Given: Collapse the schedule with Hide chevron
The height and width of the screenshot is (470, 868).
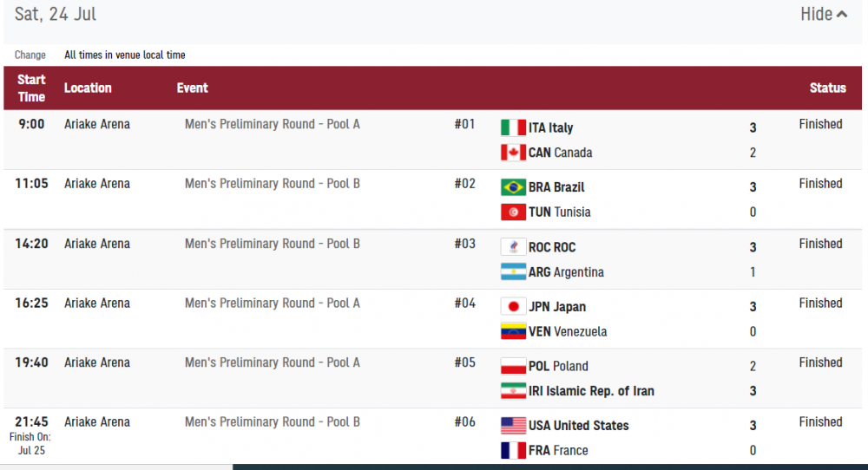Looking at the screenshot, I should pos(824,14).
